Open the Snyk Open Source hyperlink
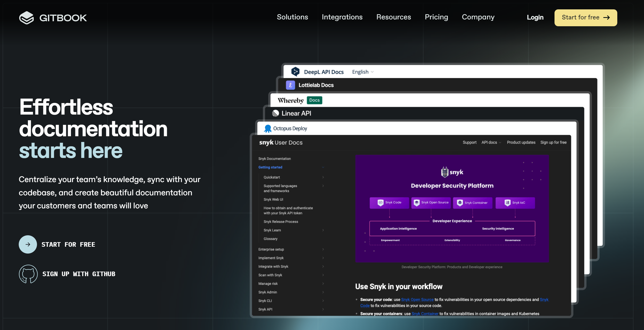 click(417, 299)
